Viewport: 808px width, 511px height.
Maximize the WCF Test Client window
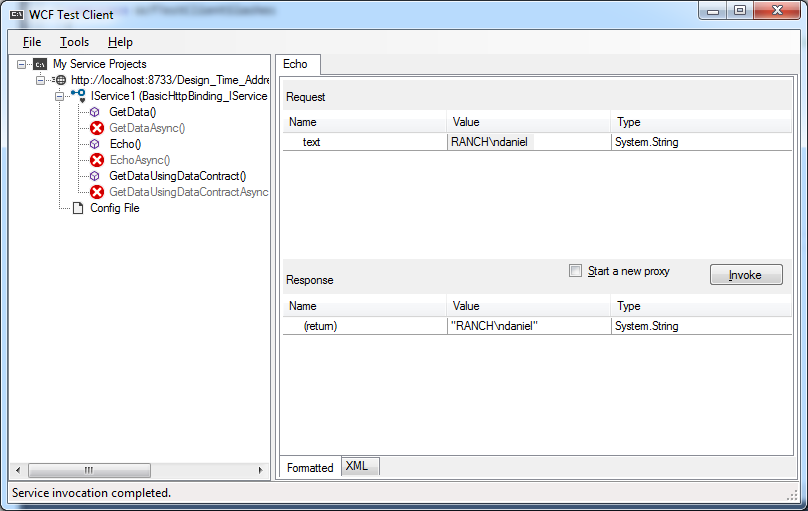point(739,11)
